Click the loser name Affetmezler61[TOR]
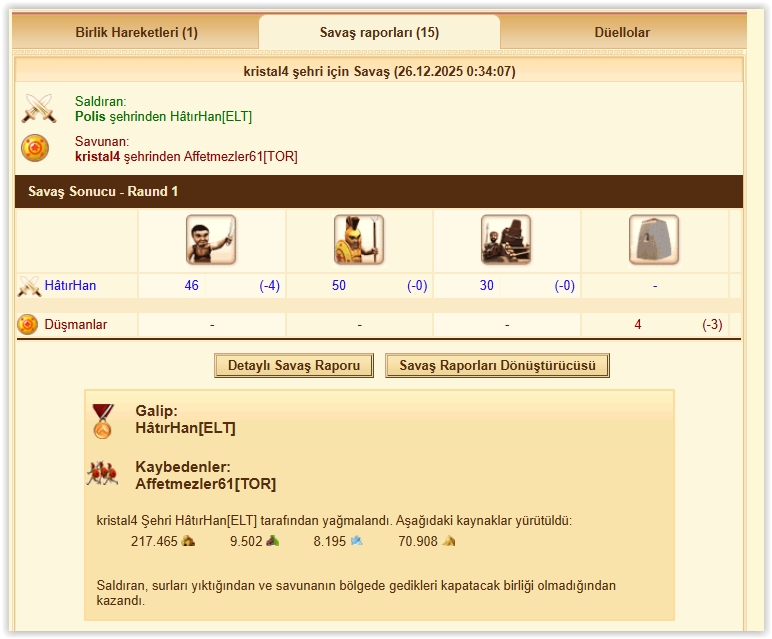The height and width of the screenshot is (639, 772). (x=205, y=484)
